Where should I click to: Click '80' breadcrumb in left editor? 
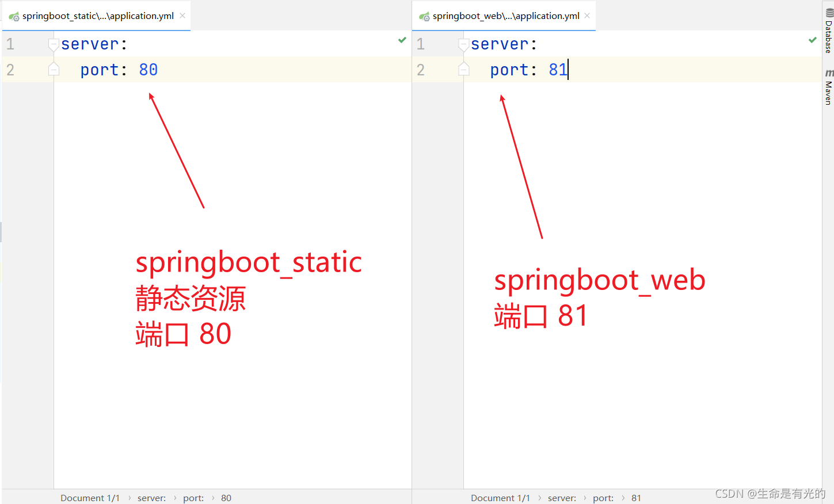click(x=226, y=498)
